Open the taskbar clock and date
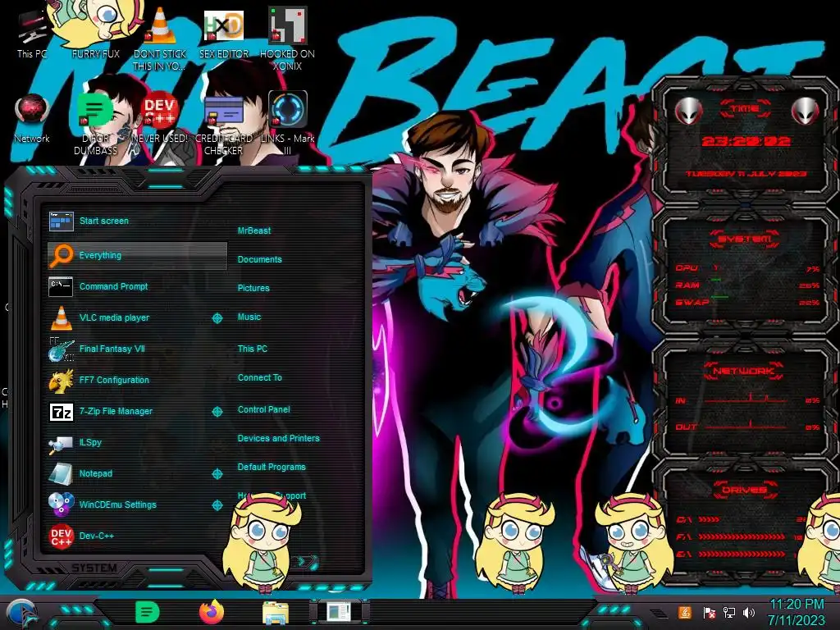Viewport: 840px width, 630px height. (x=796, y=612)
